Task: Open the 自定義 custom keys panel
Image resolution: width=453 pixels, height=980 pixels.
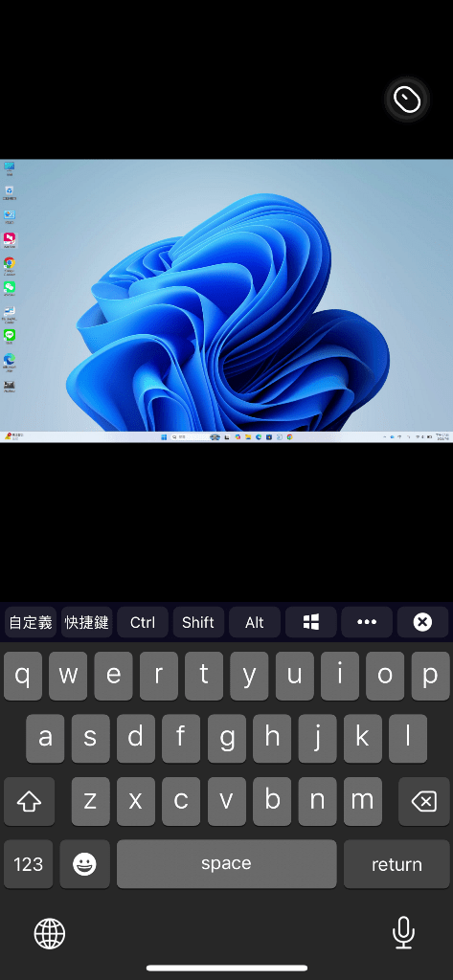Action: tap(31, 622)
